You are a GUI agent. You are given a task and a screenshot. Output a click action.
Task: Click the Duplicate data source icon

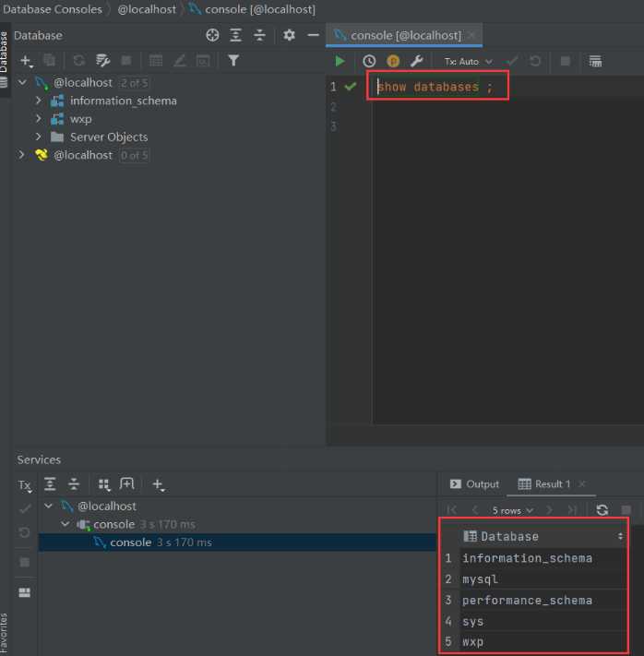(50, 61)
